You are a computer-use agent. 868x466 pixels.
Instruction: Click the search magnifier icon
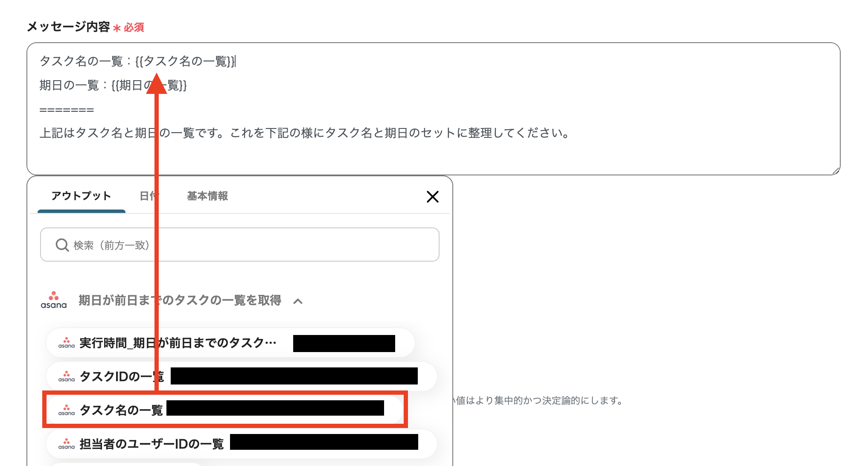[62, 245]
